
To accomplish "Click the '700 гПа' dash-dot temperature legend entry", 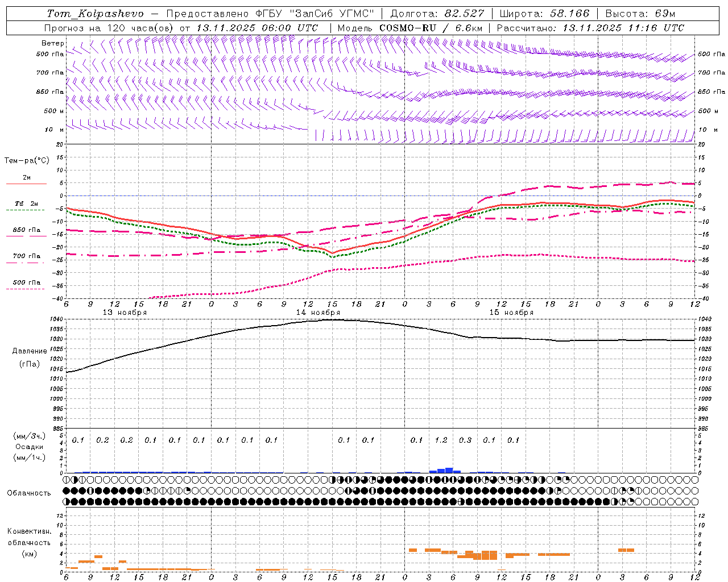I will 25,259.
